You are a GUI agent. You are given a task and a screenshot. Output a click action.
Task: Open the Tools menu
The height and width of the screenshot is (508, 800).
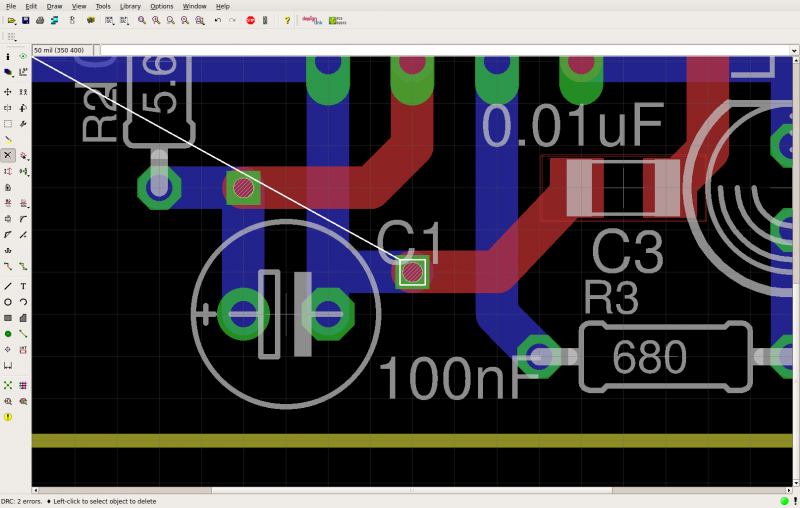[103, 6]
